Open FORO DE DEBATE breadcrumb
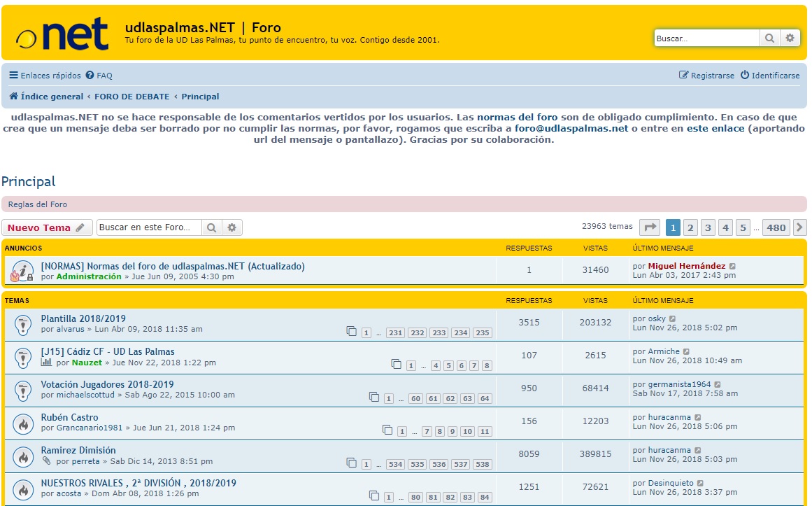 point(132,97)
